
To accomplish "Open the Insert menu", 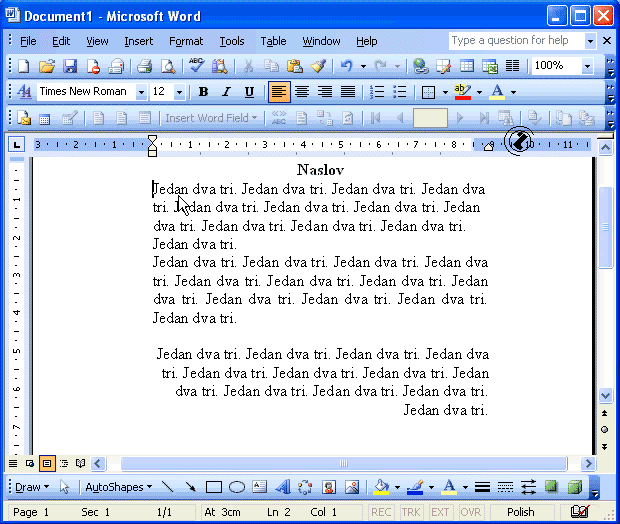I will tap(138, 41).
